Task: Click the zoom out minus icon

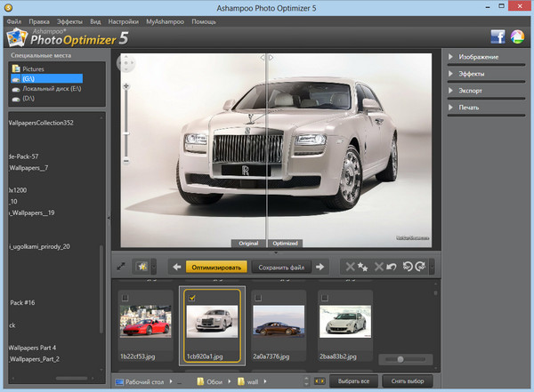Action: click(x=126, y=161)
